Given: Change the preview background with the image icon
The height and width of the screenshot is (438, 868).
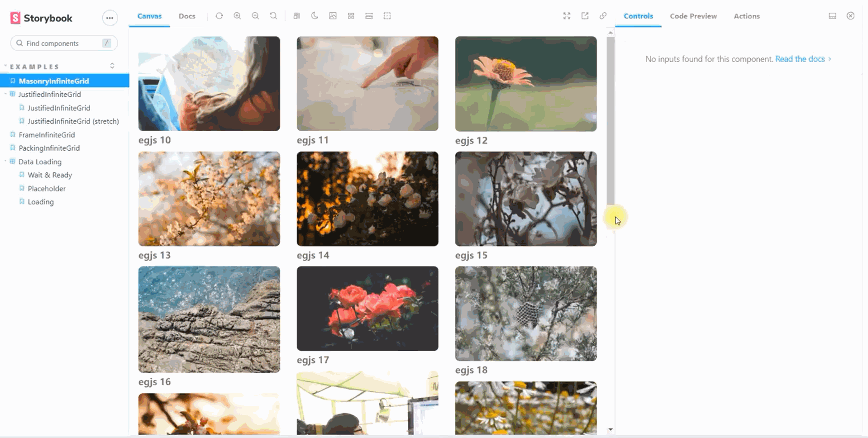Looking at the screenshot, I should click(x=333, y=16).
